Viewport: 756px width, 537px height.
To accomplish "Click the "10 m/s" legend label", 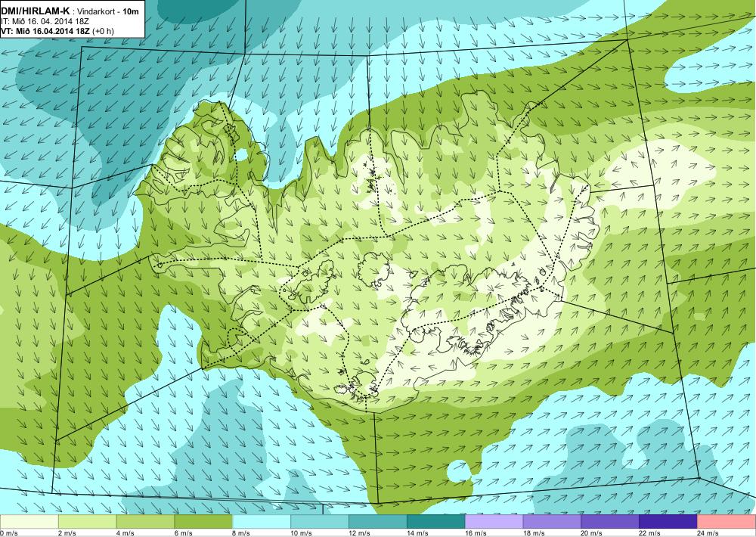I will click(302, 533).
